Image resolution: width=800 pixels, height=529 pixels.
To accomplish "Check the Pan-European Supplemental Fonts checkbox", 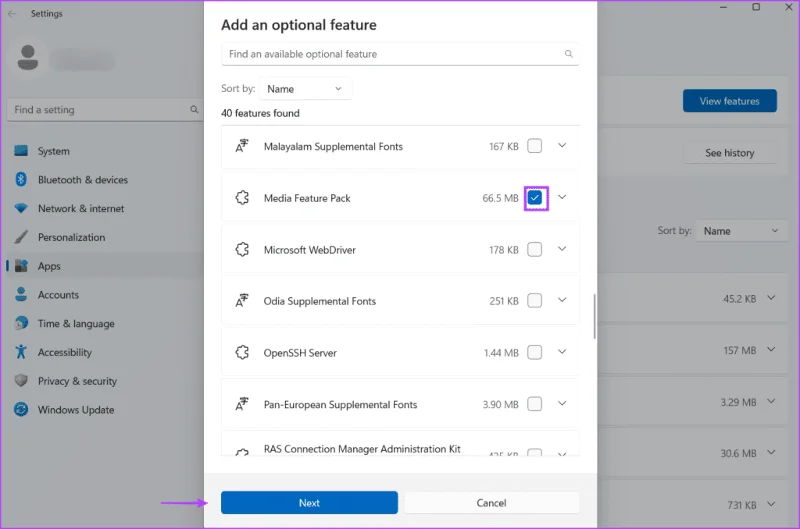I will [534, 404].
